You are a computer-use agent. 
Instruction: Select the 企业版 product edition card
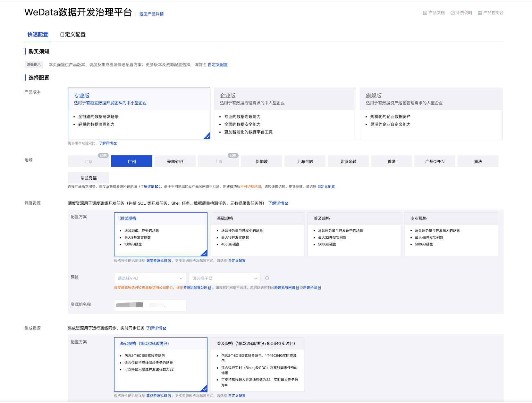(285, 113)
